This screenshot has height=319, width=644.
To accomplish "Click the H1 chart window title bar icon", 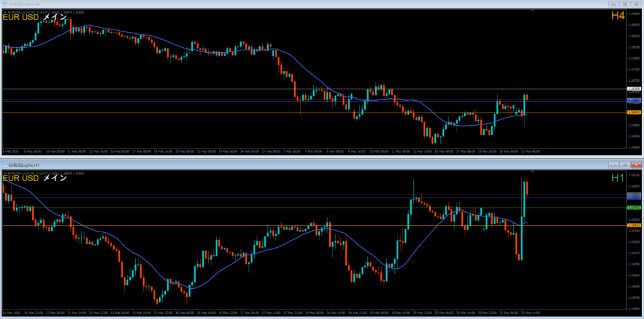I will (x=4, y=164).
